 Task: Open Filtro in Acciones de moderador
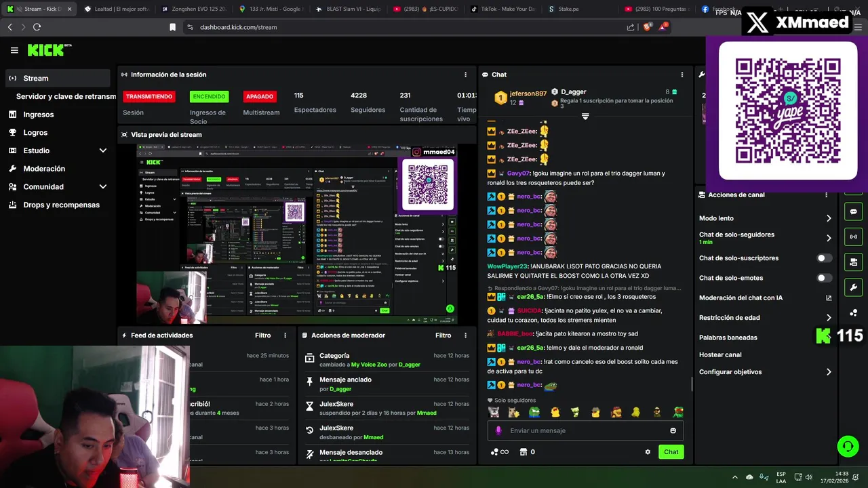pyautogui.click(x=443, y=335)
